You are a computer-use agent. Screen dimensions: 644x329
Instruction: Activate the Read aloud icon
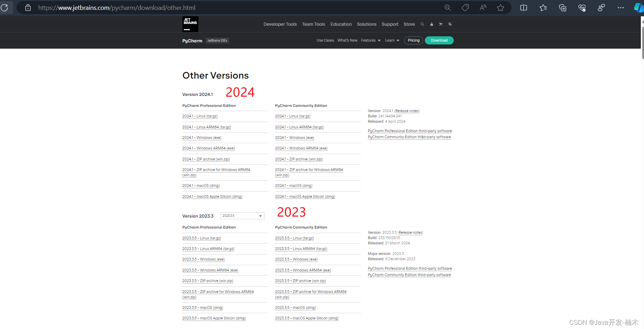click(x=483, y=7)
